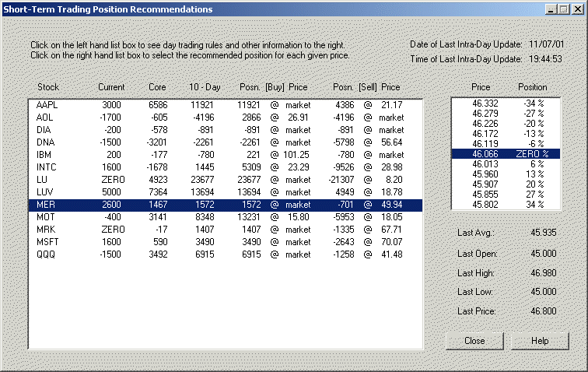Select the LUV stock row
The height and width of the screenshot is (372, 588).
point(226,192)
